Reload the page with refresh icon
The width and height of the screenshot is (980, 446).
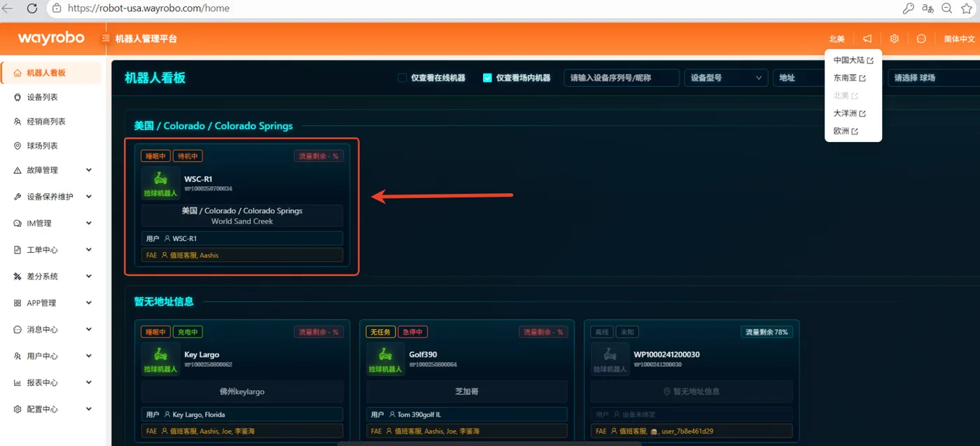(32, 8)
